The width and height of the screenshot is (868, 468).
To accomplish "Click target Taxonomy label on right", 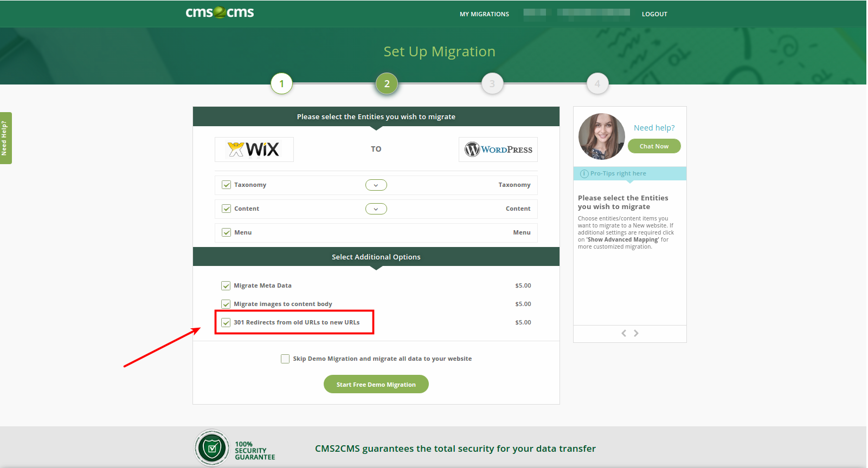I will (515, 185).
